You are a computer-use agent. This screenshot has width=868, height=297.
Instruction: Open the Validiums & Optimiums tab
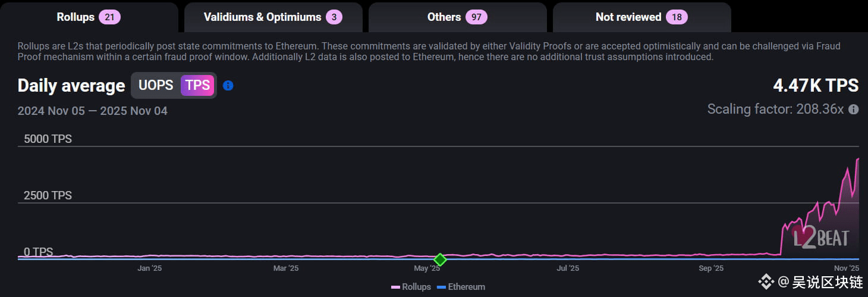click(x=273, y=17)
